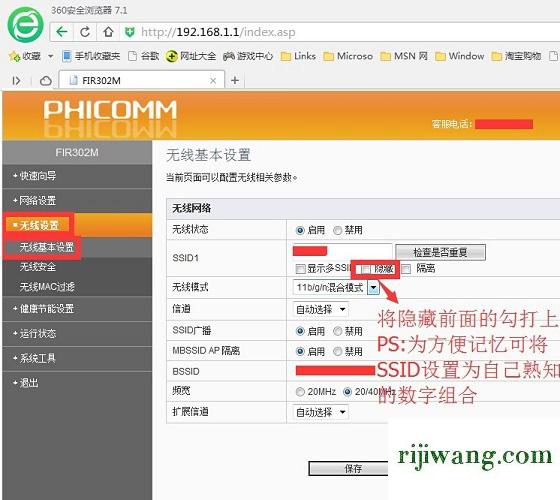The width and height of the screenshot is (560, 500).
Task: Collapse the 无线设置 menu
Action: tap(77, 225)
